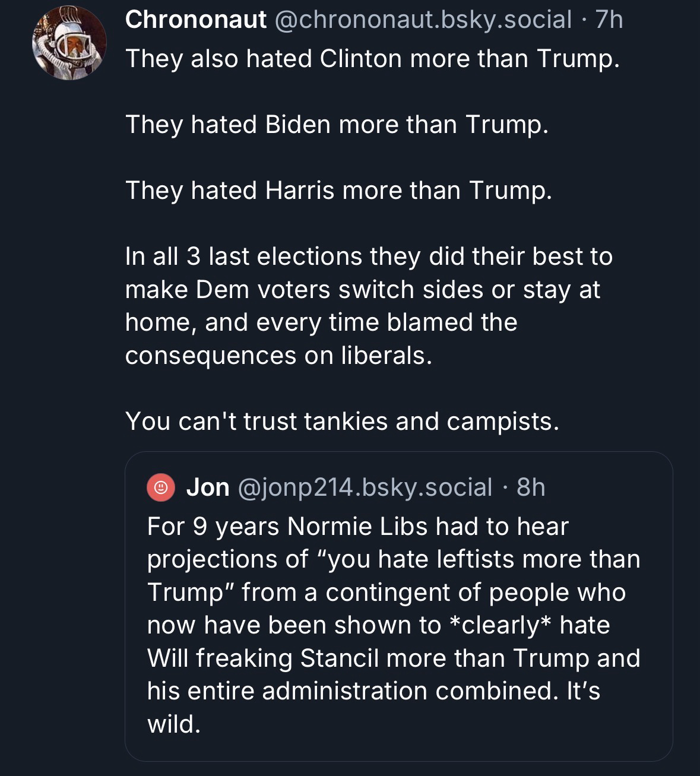Open the @chrononaut.bsky.social handle link

click(422, 20)
